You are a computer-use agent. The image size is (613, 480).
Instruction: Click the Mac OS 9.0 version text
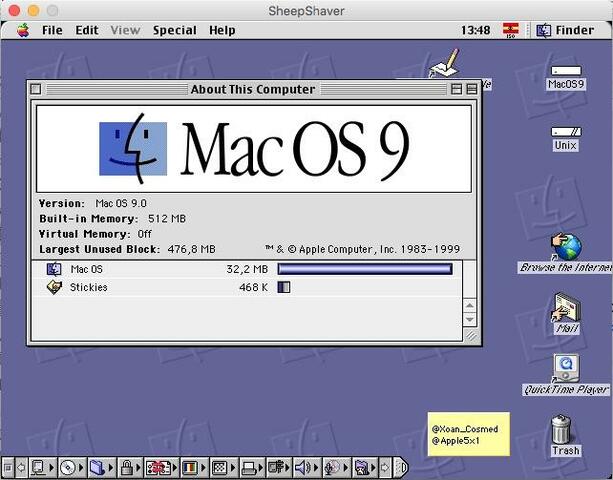tap(121, 203)
